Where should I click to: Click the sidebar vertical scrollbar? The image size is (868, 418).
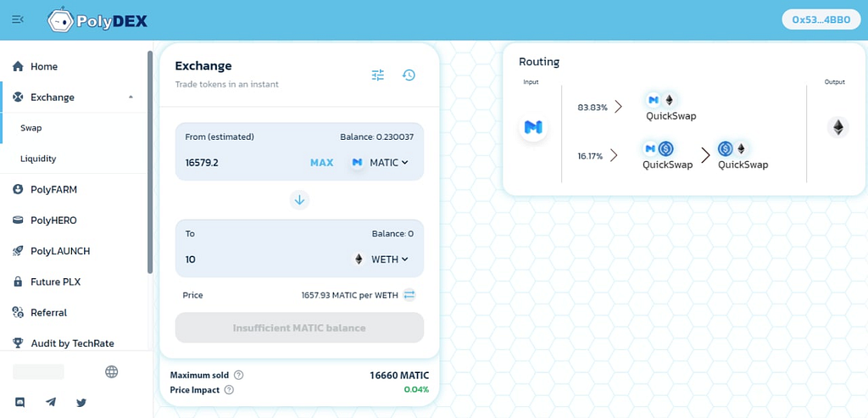click(x=149, y=162)
